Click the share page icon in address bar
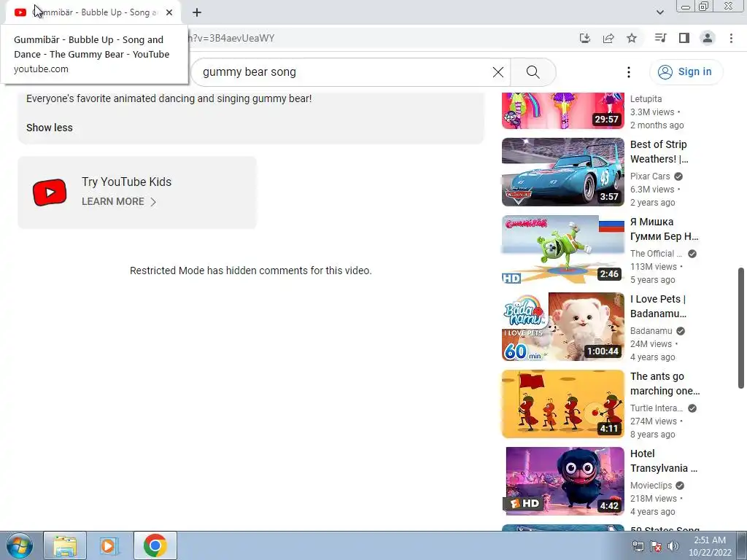Screen dimensions: 747x560 point(608,38)
